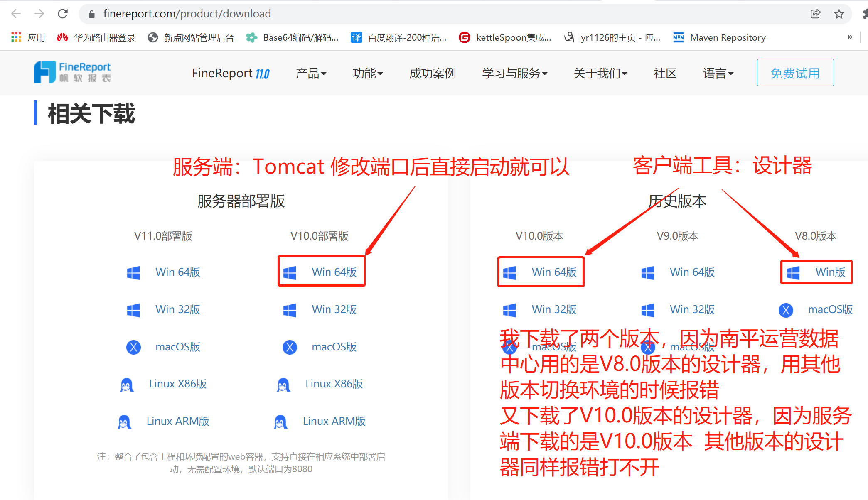Click macOS icon under V8.0版本

786,310
